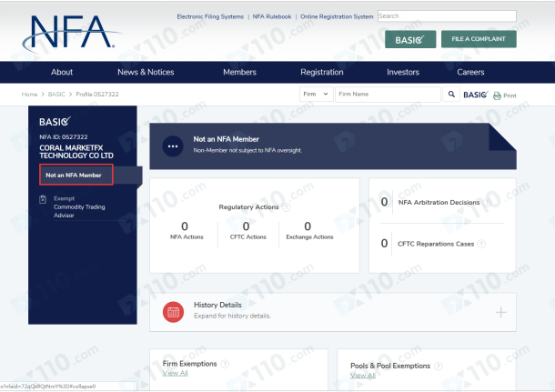
Task: Click the Profile 0527322 breadcrumb text
Action: (97, 95)
